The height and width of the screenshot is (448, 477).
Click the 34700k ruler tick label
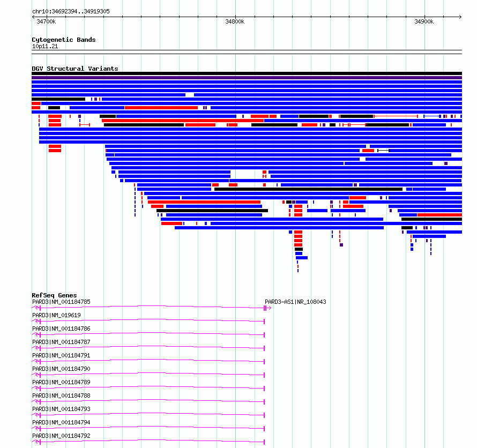46,21
